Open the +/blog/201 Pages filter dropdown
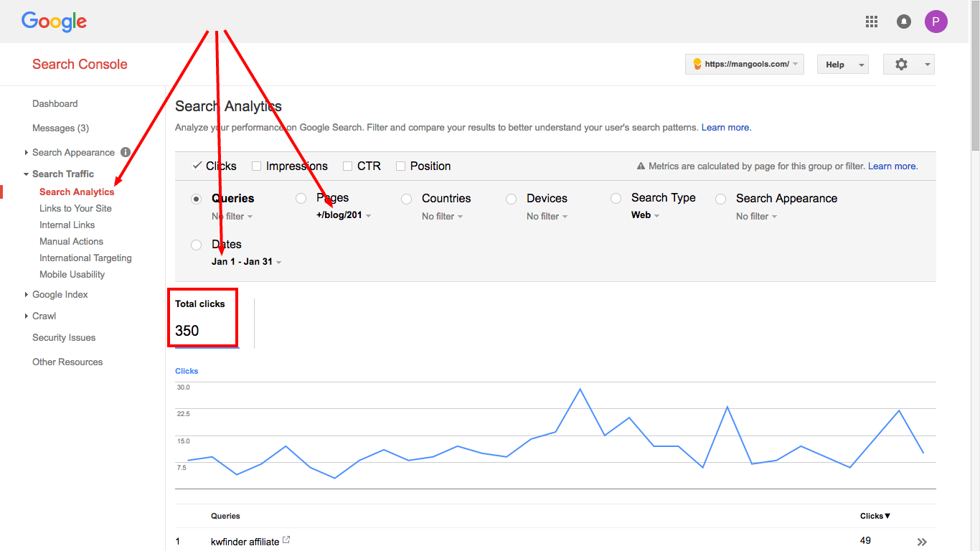Image resolution: width=980 pixels, height=551 pixels. [343, 215]
